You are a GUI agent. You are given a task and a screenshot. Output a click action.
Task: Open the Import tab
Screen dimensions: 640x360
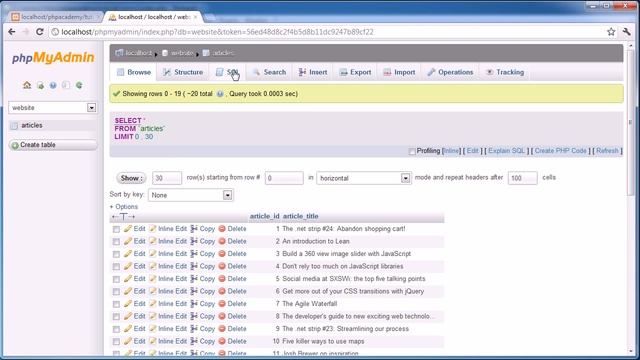click(x=399, y=72)
